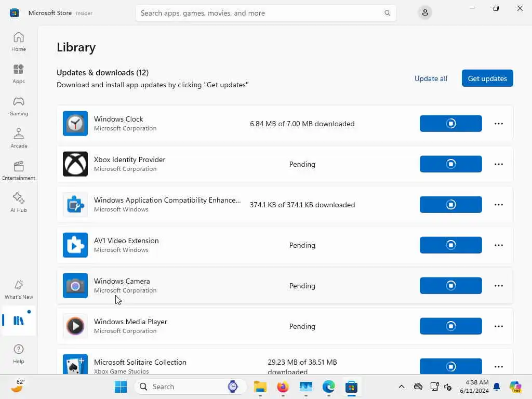Click the Microsoft Solitaire Collection icon
532x399 pixels.
click(75, 364)
